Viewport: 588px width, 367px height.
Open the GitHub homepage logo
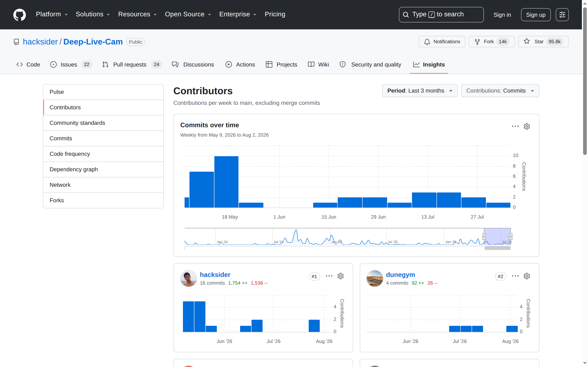point(19,14)
